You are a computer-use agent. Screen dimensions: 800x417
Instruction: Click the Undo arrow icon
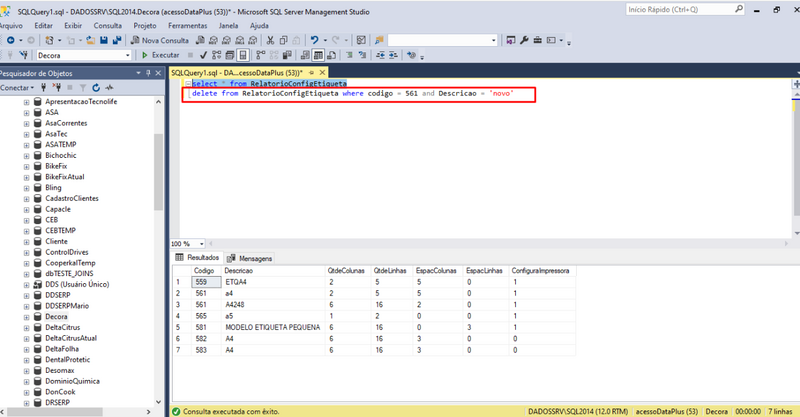pyautogui.click(x=314, y=40)
